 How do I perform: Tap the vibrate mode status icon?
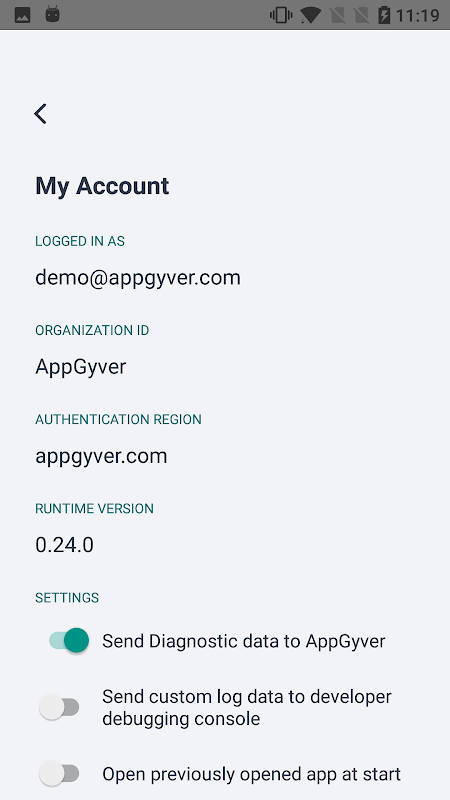[x=281, y=15]
